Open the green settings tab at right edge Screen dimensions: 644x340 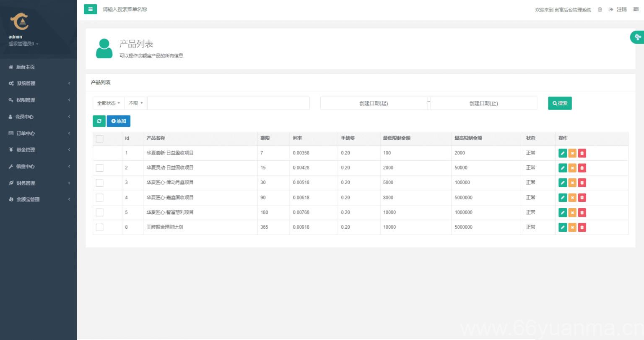coord(637,37)
